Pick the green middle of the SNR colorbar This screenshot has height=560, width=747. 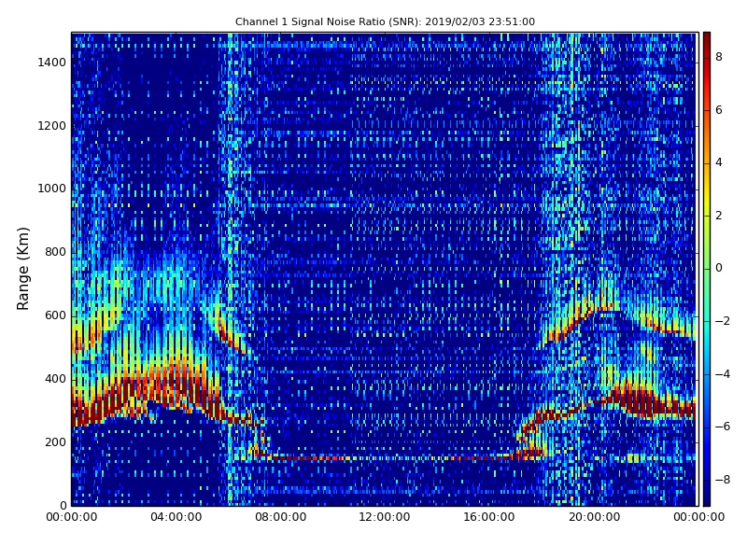[x=707, y=269]
